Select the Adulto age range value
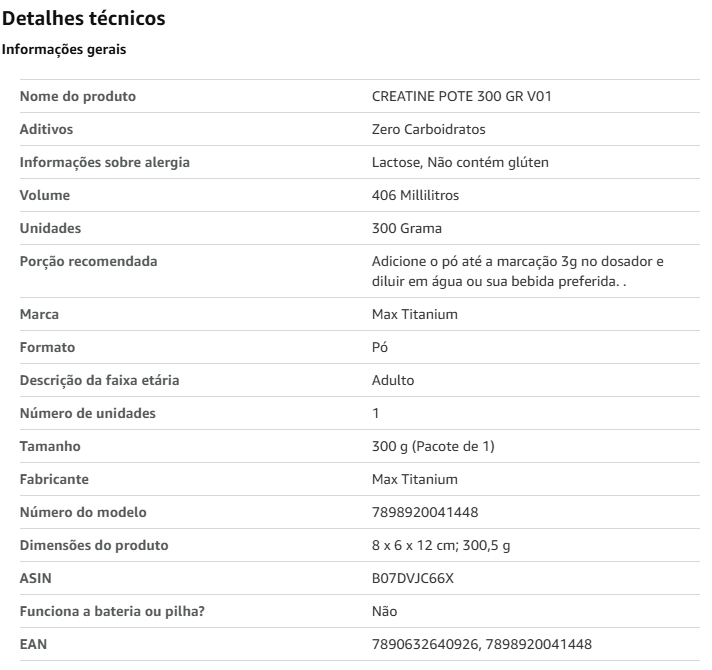 click(x=393, y=380)
